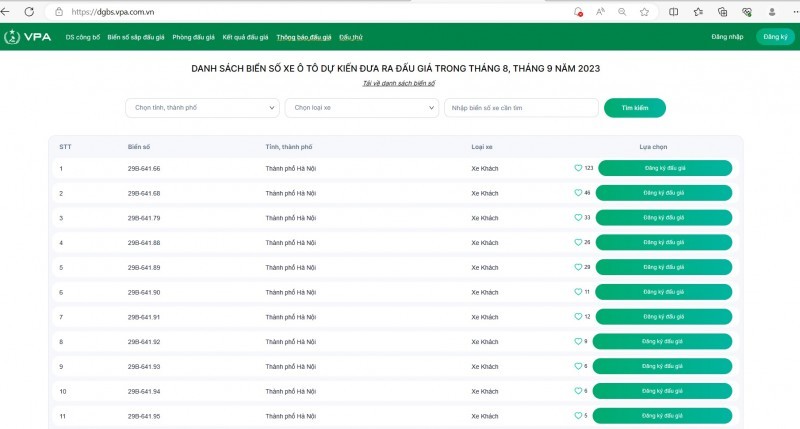Favorite plate 29B-641.79 with its heart icon
The image size is (800, 429).
coord(578,218)
